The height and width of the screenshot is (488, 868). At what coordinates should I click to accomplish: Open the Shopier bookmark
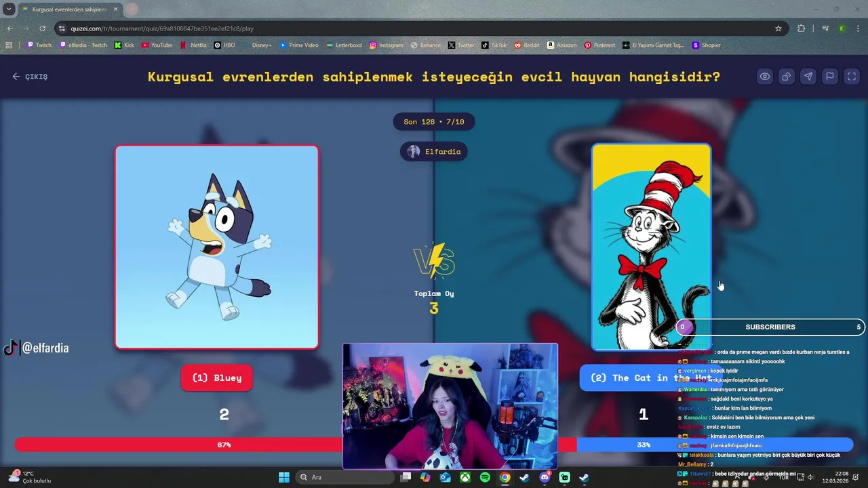tap(707, 45)
